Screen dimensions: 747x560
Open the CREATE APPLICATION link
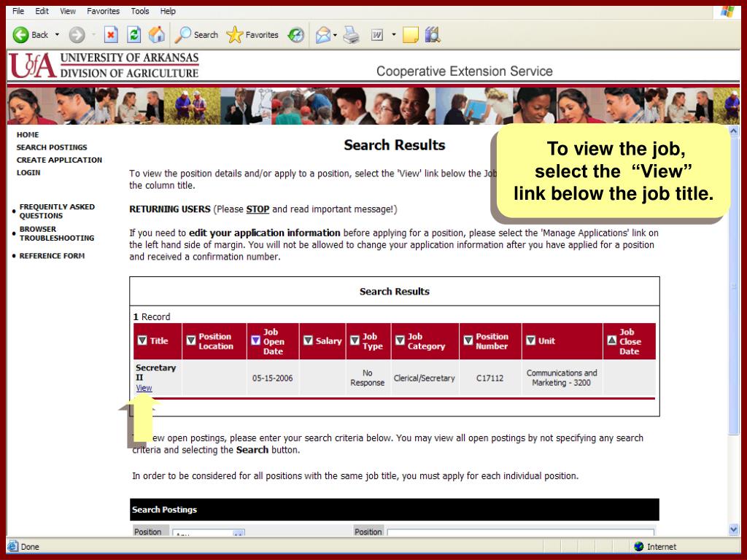[59, 160]
